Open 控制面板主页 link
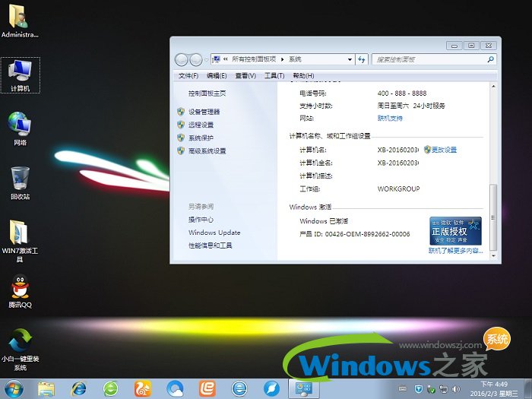This screenshot has height=399, width=532. 207,93
